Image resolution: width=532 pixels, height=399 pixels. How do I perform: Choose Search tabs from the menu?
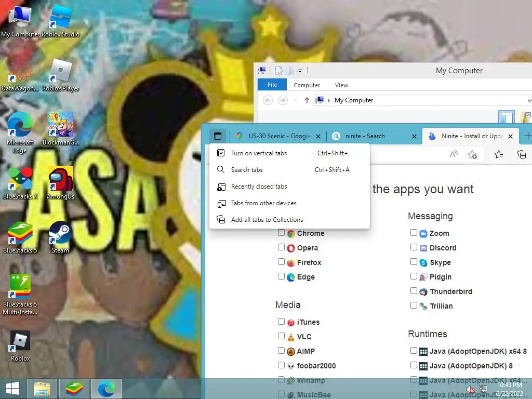point(289,170)
